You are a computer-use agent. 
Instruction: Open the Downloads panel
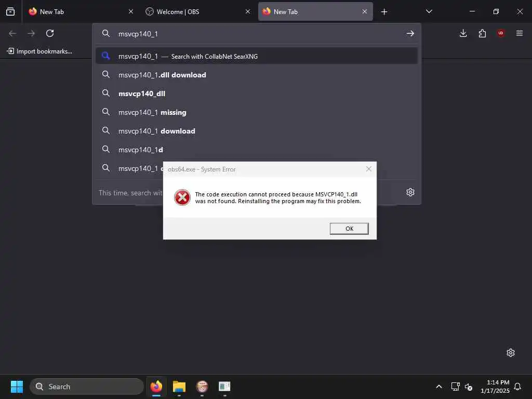pos(463,33)
